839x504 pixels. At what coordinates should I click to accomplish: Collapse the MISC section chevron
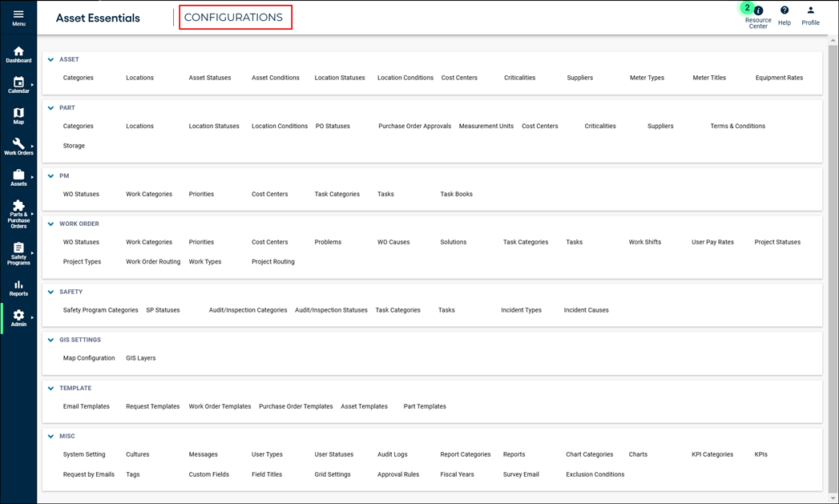tap(51, 437)
